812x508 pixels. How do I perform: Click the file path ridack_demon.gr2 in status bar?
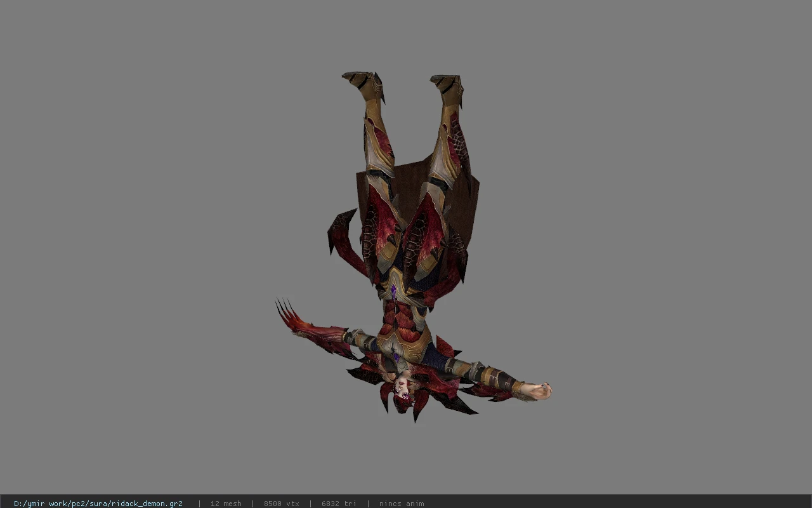[98, 504]
